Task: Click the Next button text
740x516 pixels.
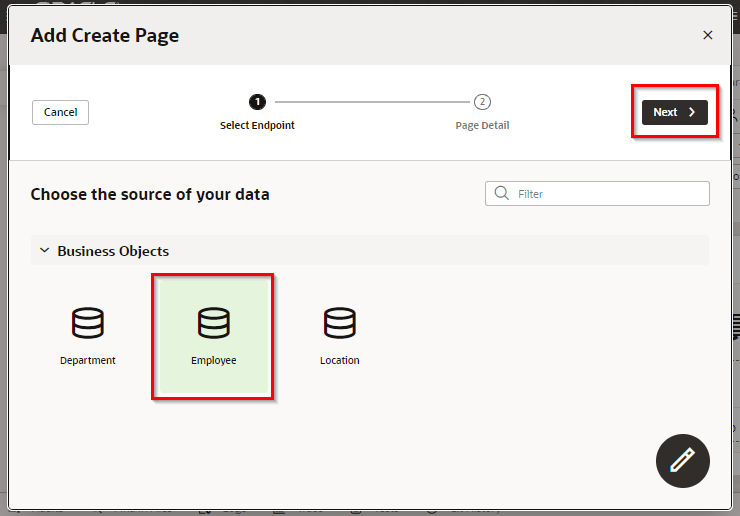Action: 665,113
